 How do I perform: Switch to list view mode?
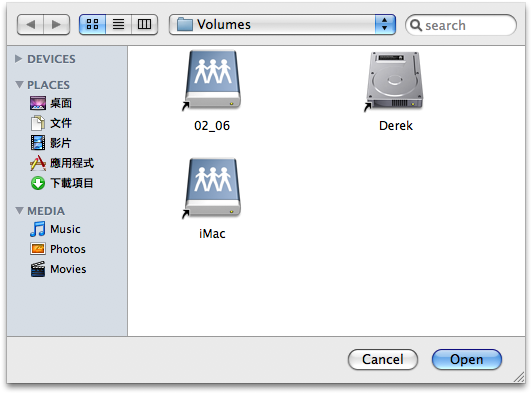[x=118, y=24]
